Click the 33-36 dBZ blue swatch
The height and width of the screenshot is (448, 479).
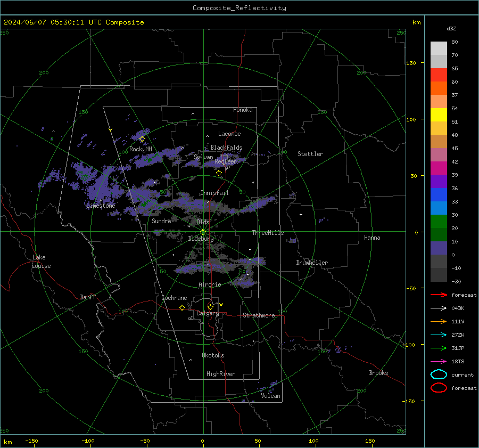pos(439,195)
